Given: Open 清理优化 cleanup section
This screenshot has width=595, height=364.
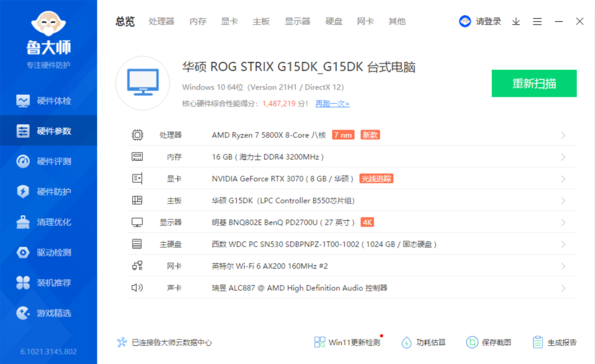Looking at the screenshot, I should [x=49, y=222].
